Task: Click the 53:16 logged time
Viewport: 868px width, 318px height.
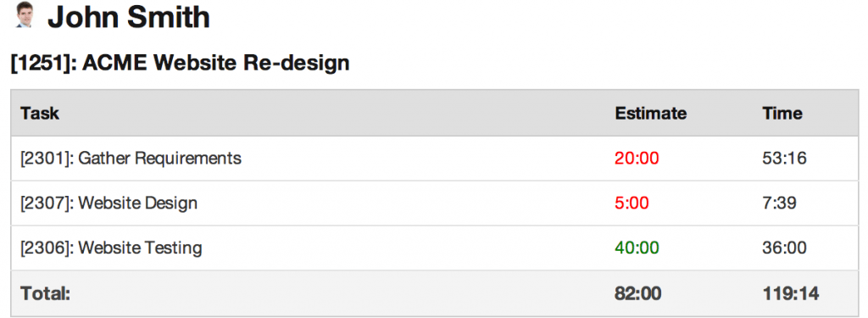Action: (x=784, y=159)
